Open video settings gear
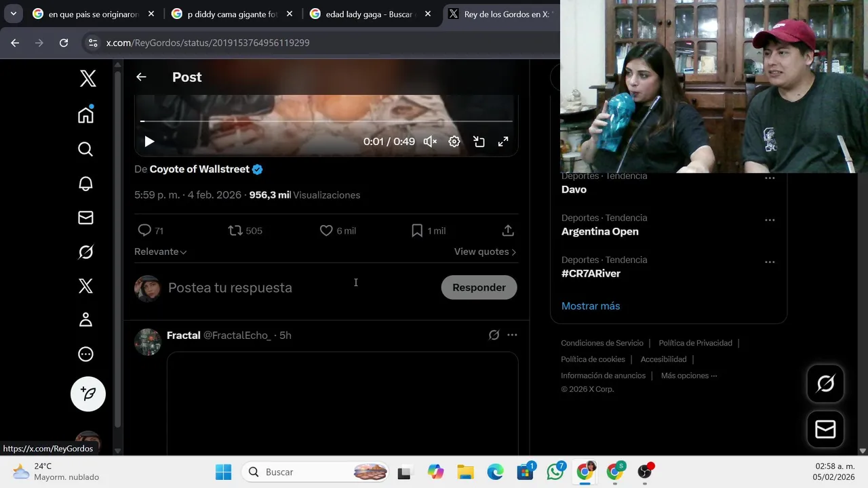This screenshot has height=488, width=868. coord(454,142)
